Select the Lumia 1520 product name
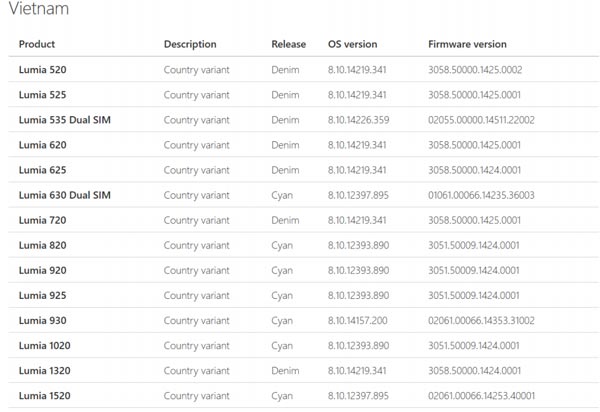The width and height of the screenshot is (600, 412). pyautogui.click(x=44, y=396)
